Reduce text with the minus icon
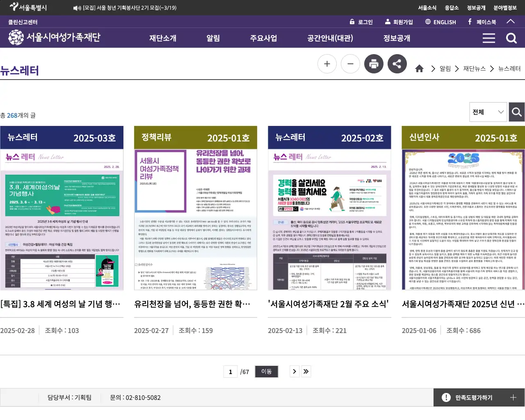Screen dimensions: 525x420 (x=350, y=64)
